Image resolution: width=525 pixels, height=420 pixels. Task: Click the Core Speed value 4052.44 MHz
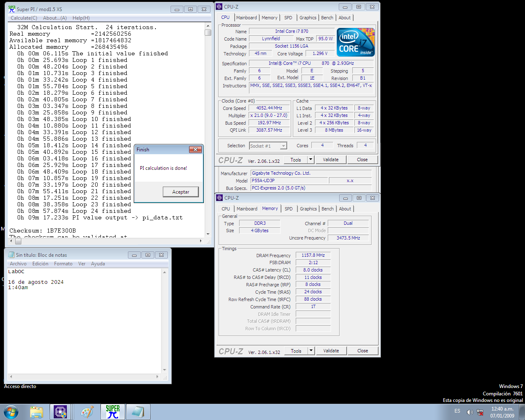(x=269, y=108)
